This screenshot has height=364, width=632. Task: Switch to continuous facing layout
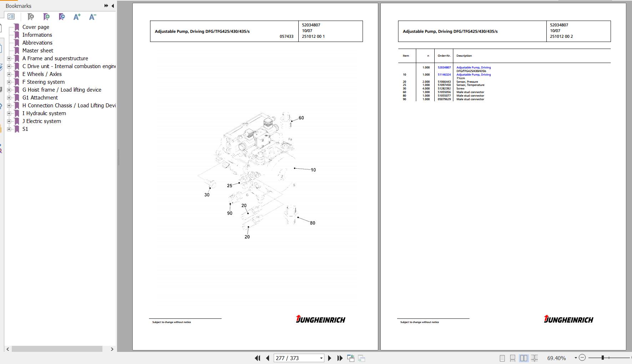click(534, 358)
